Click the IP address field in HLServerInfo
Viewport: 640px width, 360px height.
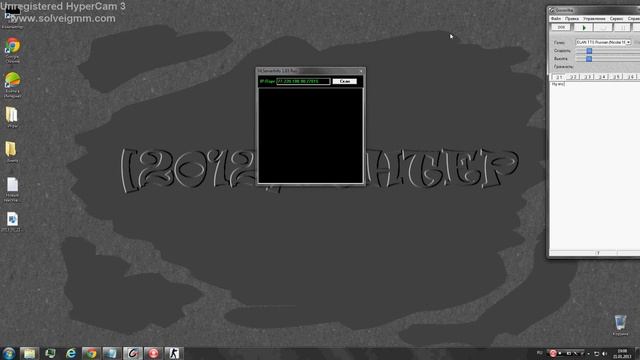pyautogui.click(x=303, y=81)
